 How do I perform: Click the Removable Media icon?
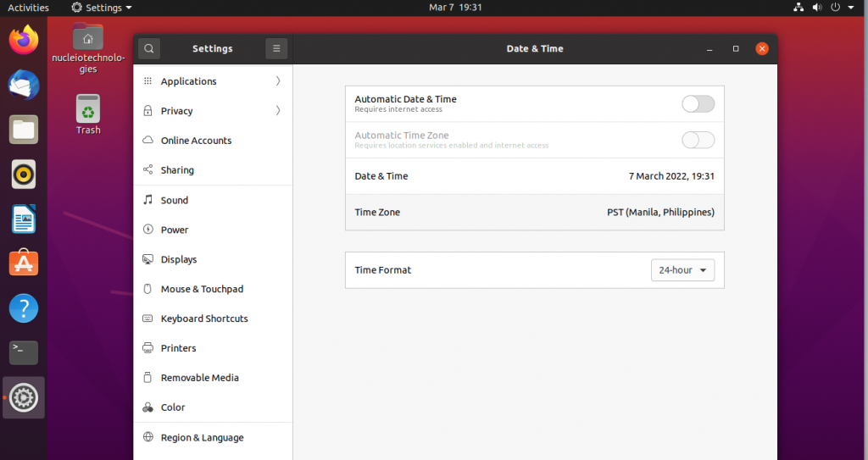tap(147, 378)
